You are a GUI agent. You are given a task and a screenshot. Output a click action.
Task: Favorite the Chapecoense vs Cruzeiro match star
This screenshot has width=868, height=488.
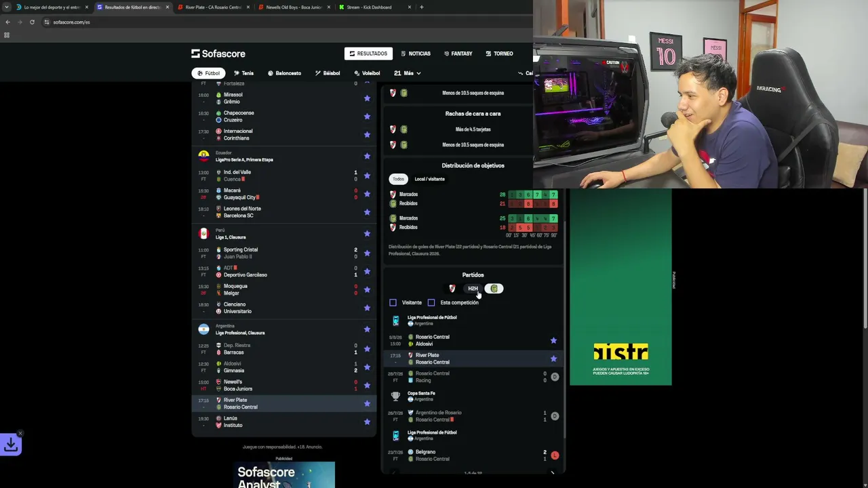(367, 117)
